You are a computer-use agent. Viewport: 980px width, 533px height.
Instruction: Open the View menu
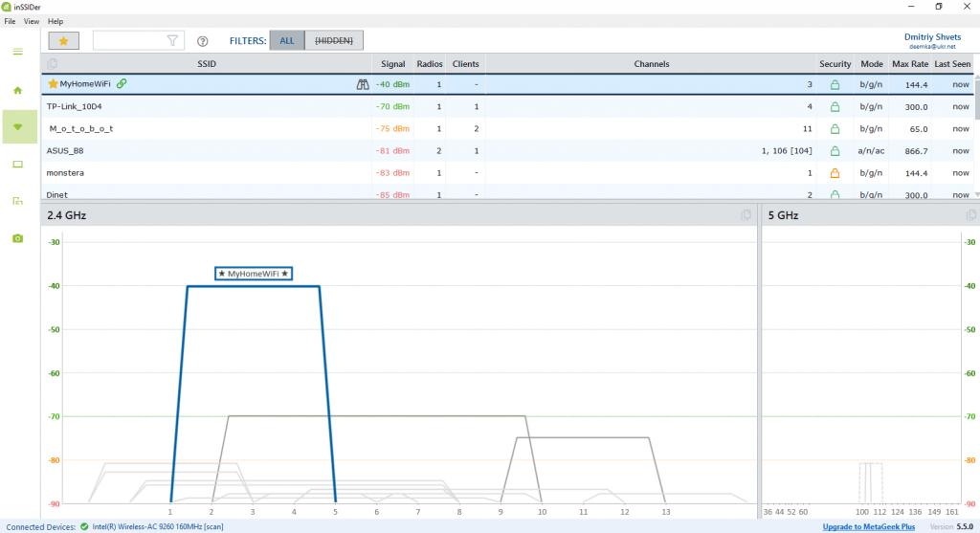[32, 21]
